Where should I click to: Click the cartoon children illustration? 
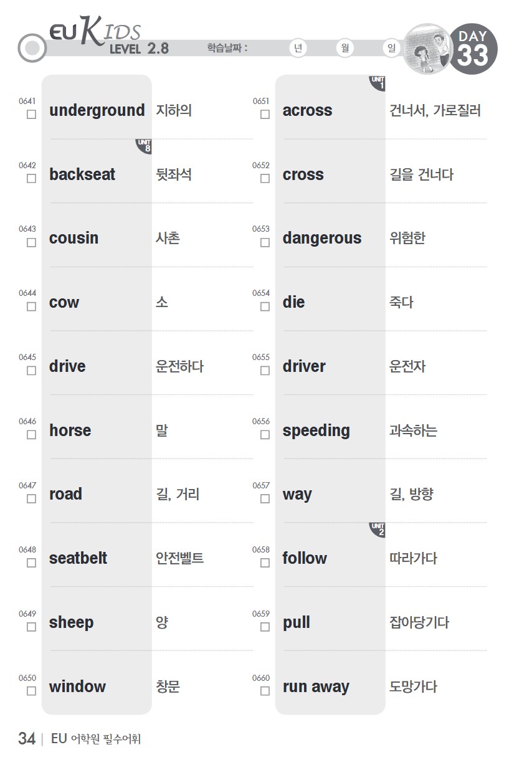[427, 49]
